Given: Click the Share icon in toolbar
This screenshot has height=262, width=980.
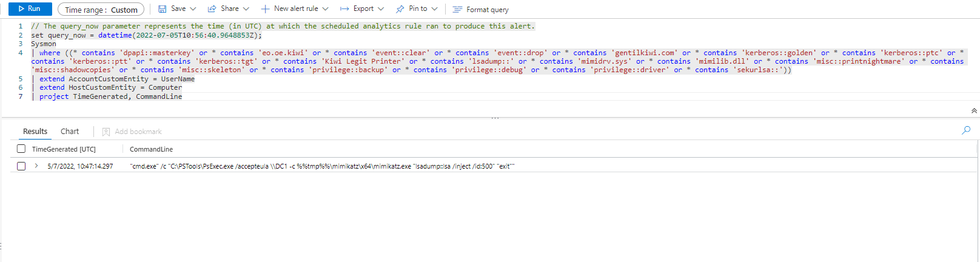Looking at the screenshot, I should click(x=212, y=9).
